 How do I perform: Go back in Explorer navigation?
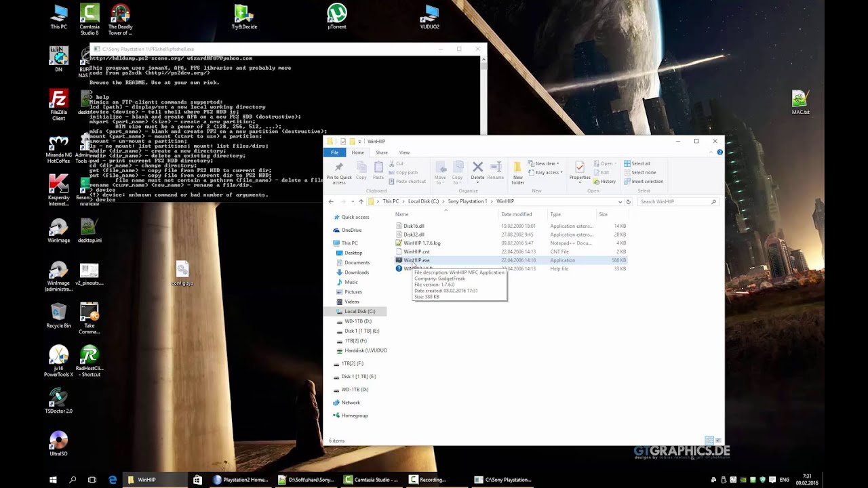[x=331, y=201]
